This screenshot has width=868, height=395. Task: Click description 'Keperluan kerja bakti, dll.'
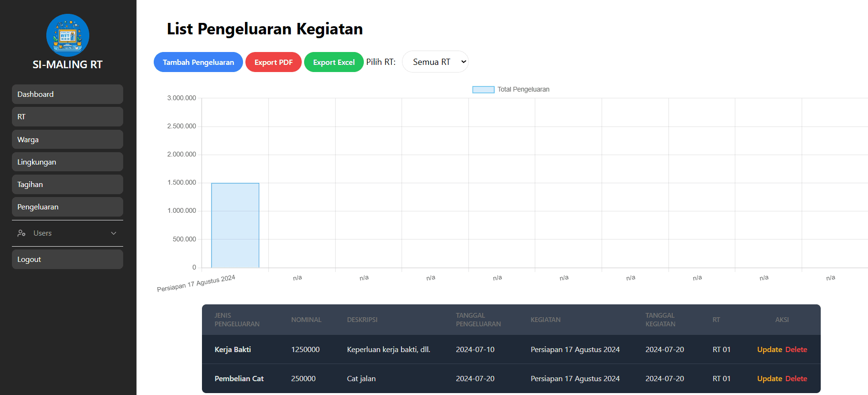[389, 350]
